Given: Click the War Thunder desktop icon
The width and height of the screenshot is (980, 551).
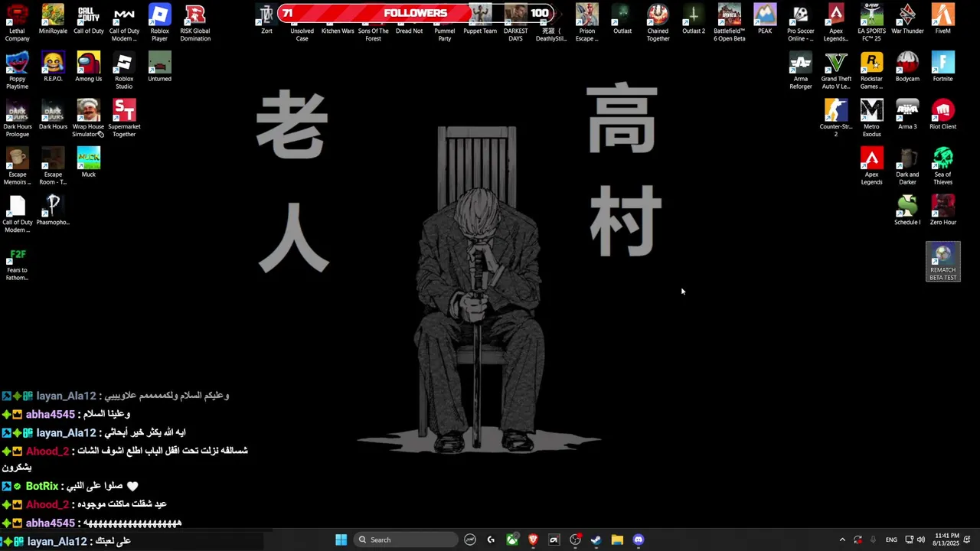Looking at the screenshot, I should 907,20.
